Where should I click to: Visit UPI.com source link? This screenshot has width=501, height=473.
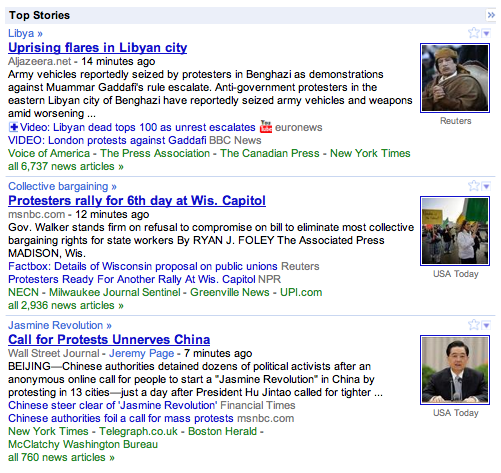[301, 292]
